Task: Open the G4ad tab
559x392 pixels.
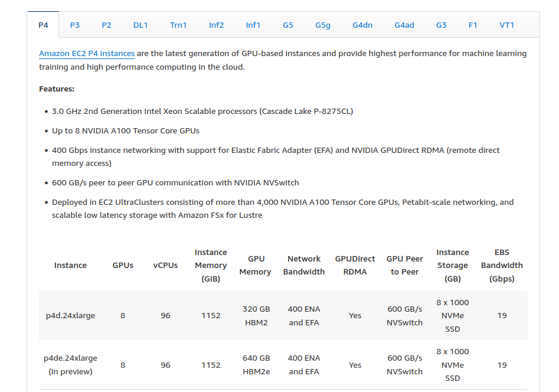Action: (x=404, y=25)
